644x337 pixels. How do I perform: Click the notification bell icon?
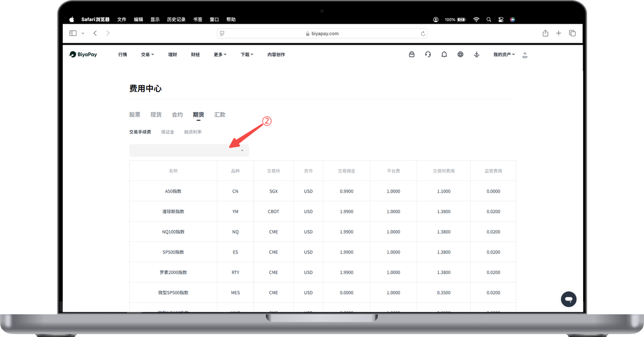point(444,54)
